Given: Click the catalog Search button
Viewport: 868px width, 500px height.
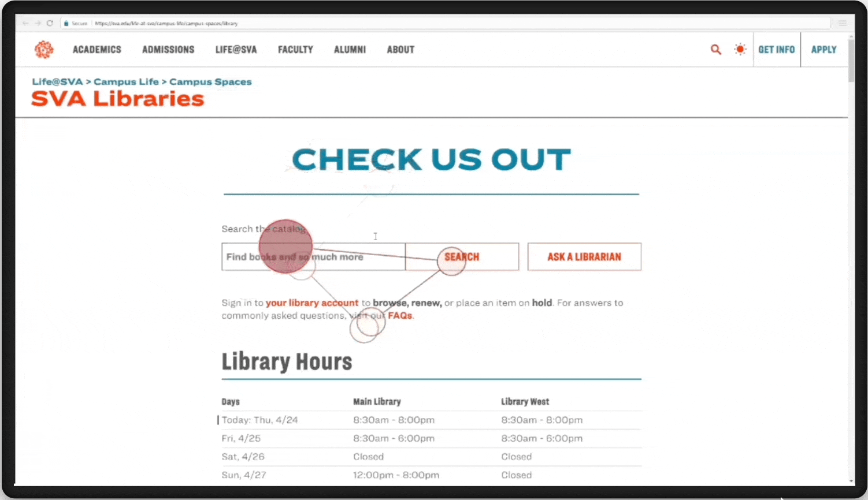Looking at the screenshot, I should pos(462,257).
